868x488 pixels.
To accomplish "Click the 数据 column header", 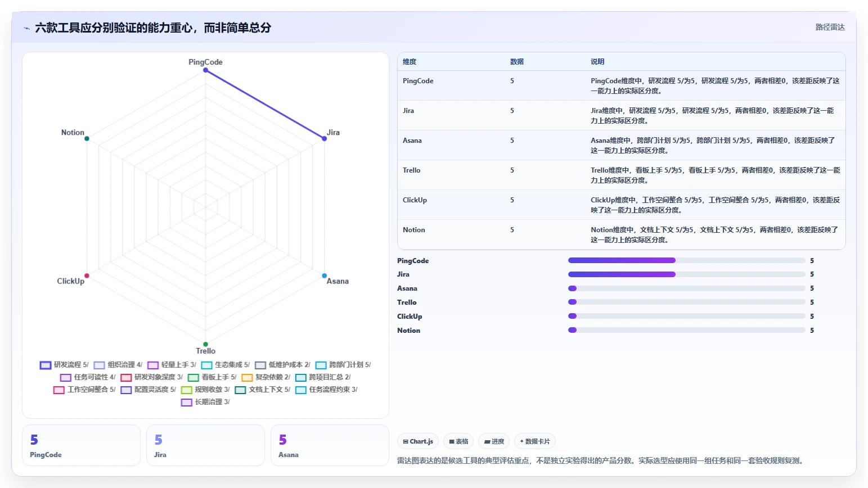I will click(517, 62).
